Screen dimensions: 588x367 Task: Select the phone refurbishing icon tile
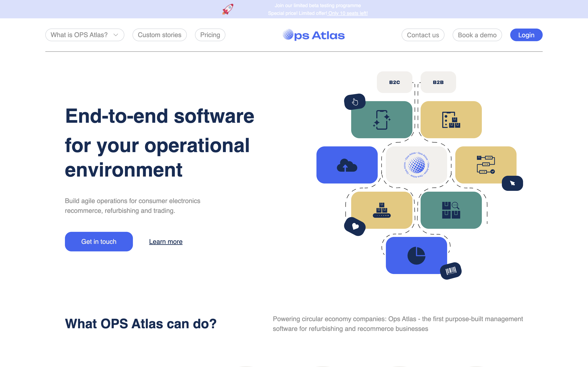coord(381,119)
